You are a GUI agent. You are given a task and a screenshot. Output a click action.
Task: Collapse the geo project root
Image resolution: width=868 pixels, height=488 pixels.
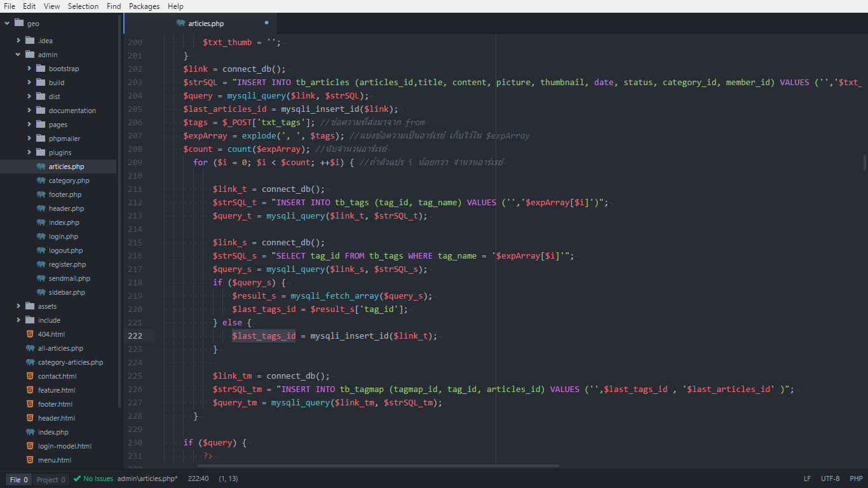coord(8,24)
